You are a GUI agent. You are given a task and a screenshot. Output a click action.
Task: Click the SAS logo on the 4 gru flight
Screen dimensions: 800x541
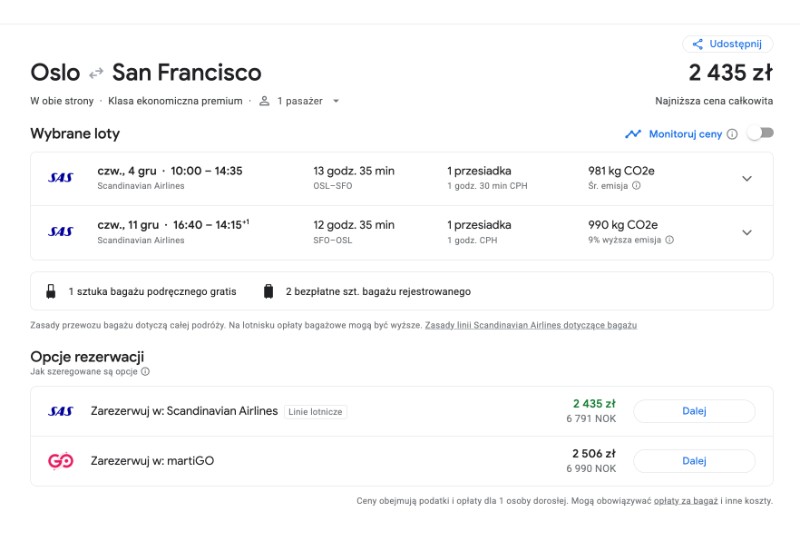coord(61,178)
